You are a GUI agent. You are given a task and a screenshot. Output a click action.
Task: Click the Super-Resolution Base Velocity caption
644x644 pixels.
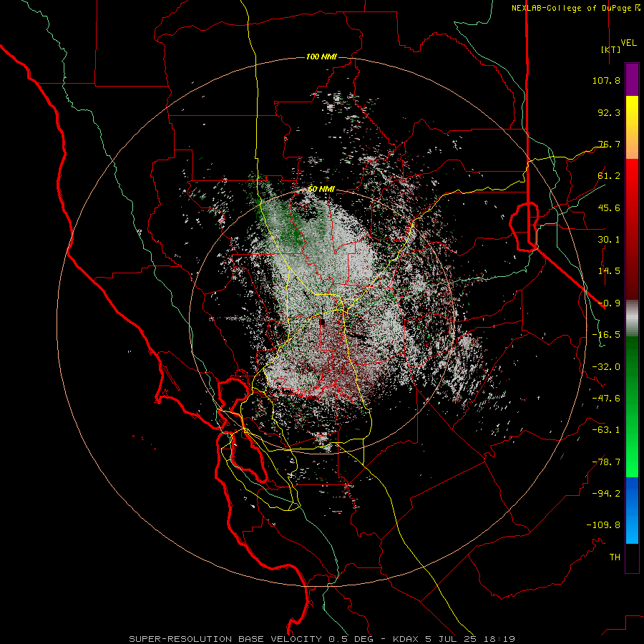[x=322, y=639]
